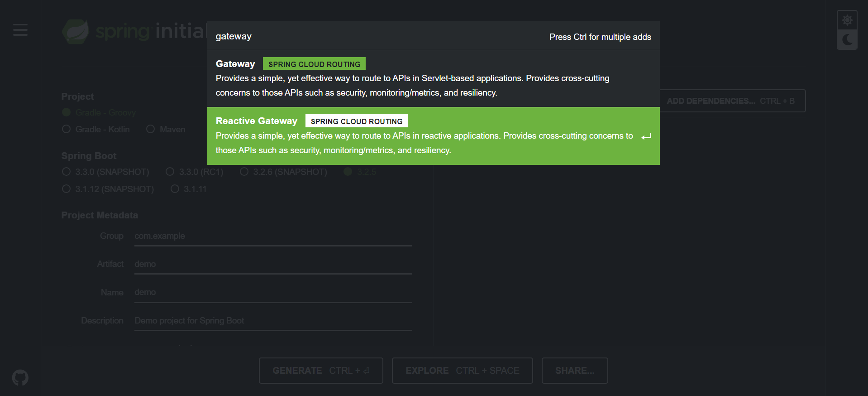The height and width of the screenshot is (396, 868).
Task: Click the Explore button
Action: (x=462, y=371)
